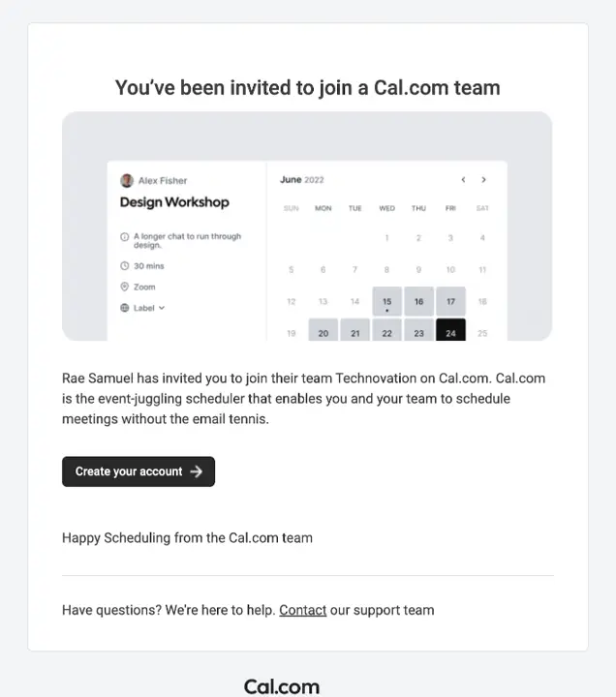Click the next month chevron arrow
The image size is (616, 697).
(x=483, y=180)
